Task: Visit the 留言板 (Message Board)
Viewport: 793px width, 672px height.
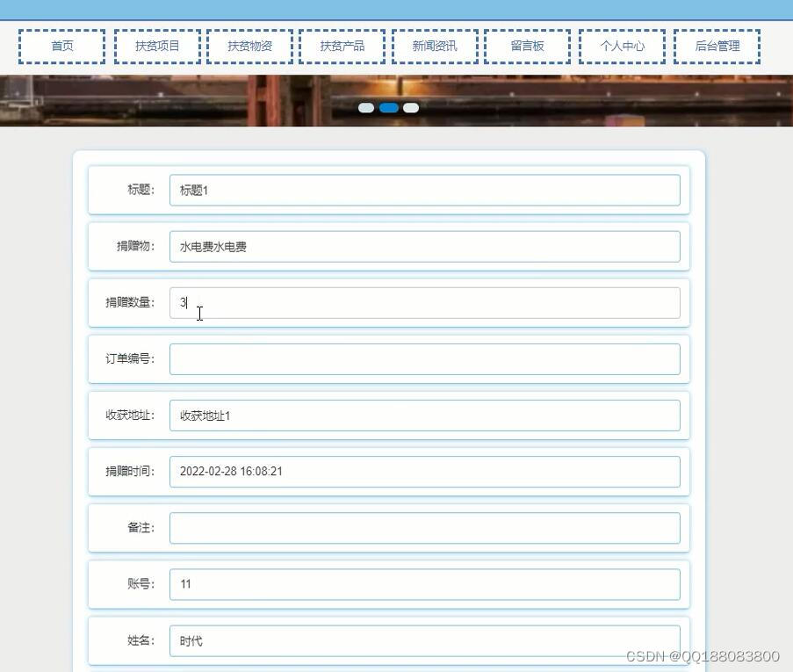Action: 528,46
